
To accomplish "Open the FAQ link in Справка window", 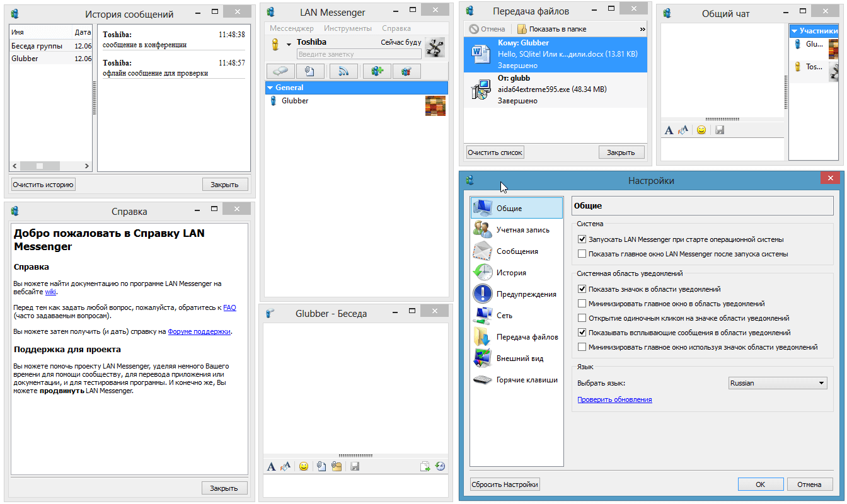I will pyautogui.click(x=229, y=307).
